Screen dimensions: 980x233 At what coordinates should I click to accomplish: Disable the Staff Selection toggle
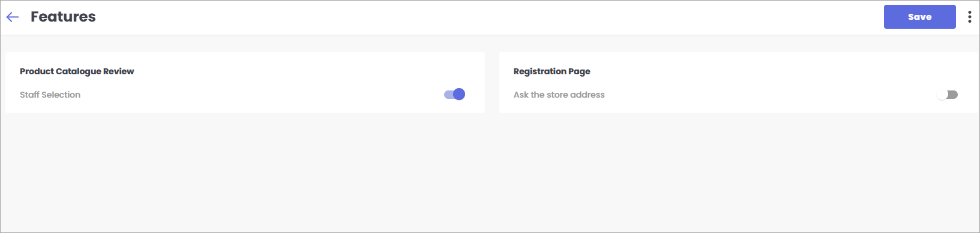coord(454,94)
